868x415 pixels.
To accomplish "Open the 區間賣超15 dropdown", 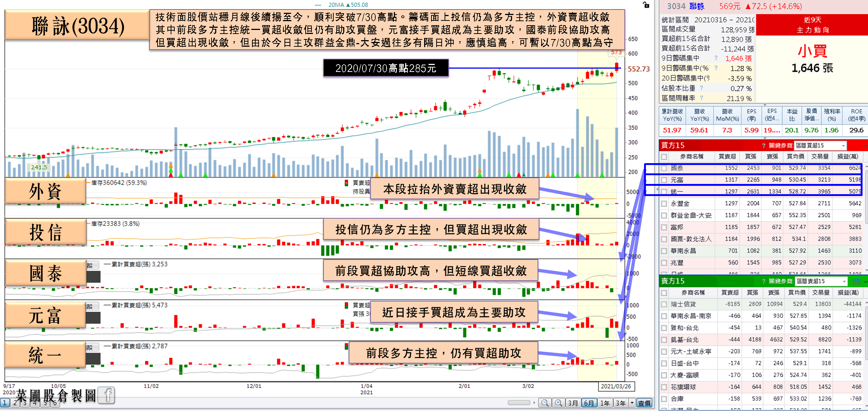I will (821, 281).
